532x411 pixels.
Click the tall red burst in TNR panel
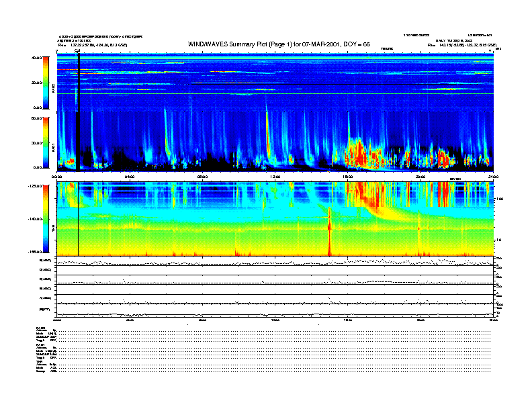pos(329,232)
